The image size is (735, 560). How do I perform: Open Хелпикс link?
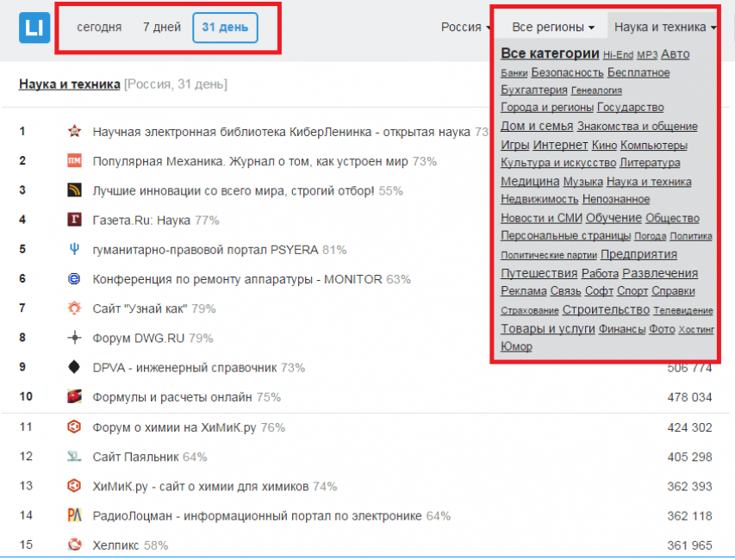click(x=115, y=545)
